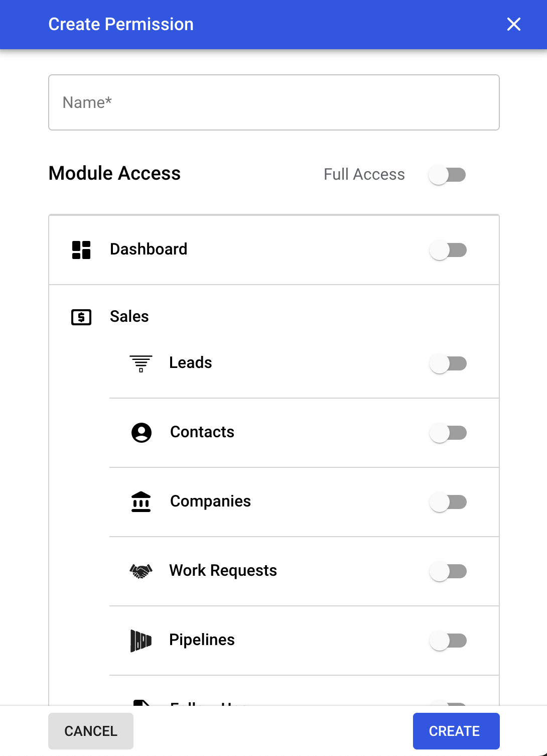
Task: Close the Create Permission dialog
Action: (513, 24)
